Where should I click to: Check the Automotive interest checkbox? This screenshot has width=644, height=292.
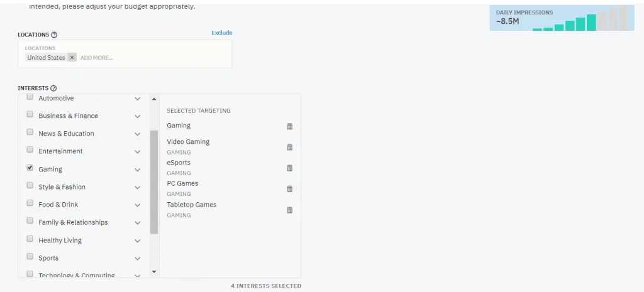(x=30, y=97)
